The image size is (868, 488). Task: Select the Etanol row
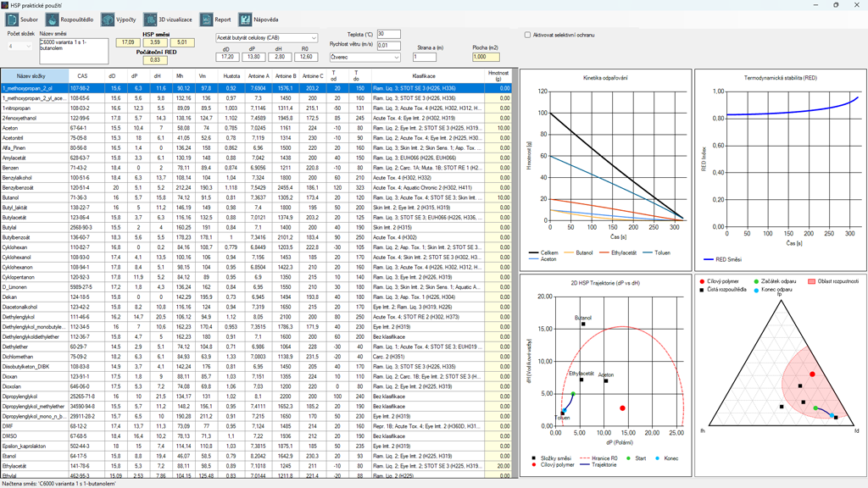tap(256, 457)
